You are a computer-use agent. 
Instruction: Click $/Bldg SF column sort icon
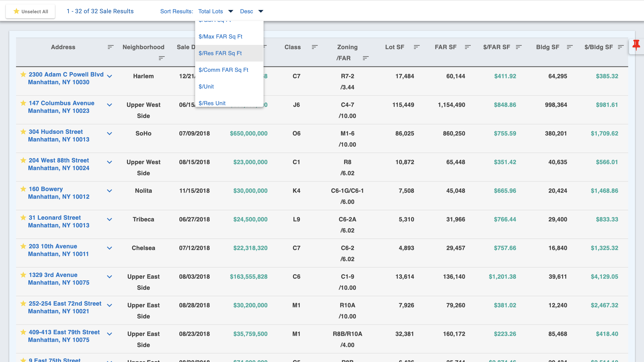pos(620,47)
